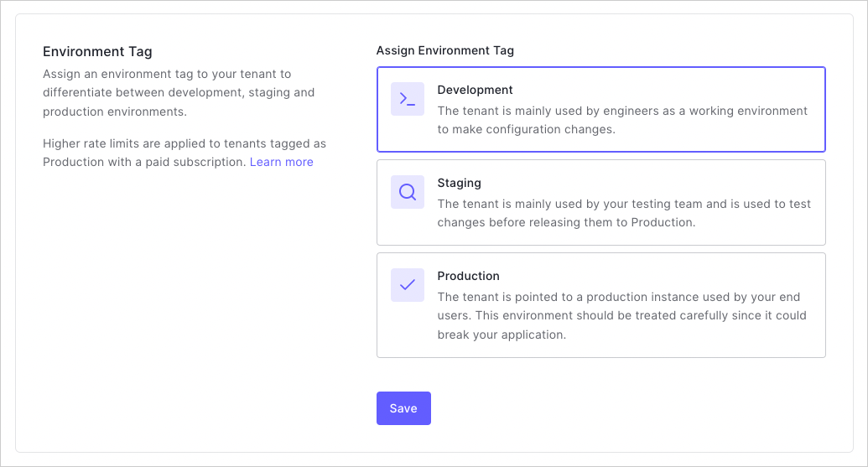This screenshot has width=868, height=467.
Task: Click the bold "Development" option title
Action: pos(475,90)
